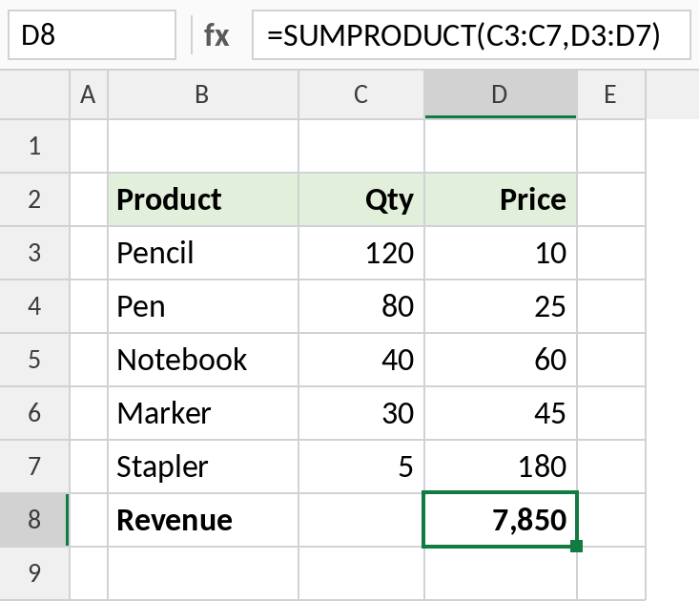The width and height of the screenshot is (700, 601).
Task: Select row 7 header
Action: coord(34,466)
